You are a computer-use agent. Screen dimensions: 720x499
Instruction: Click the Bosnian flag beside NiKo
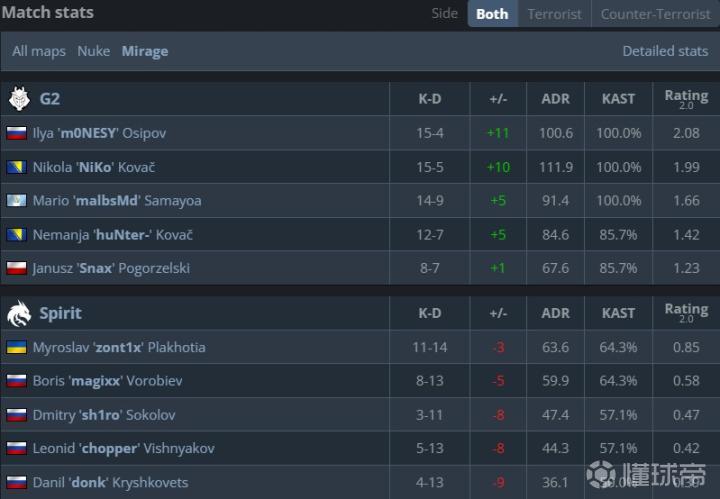pyautogui.click(x=16, y=167)
